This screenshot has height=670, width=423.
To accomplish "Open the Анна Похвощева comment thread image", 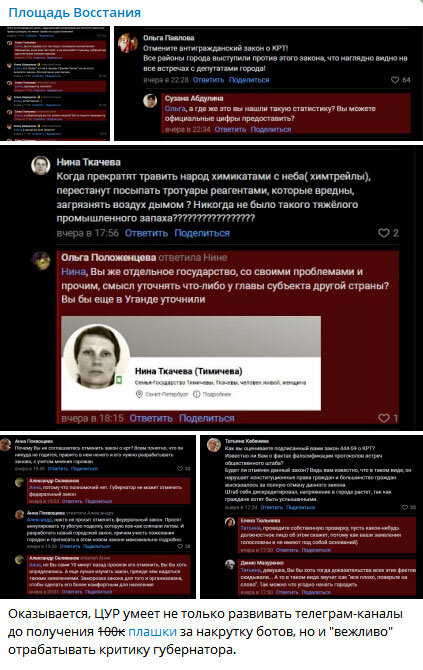I will (98, 517).
